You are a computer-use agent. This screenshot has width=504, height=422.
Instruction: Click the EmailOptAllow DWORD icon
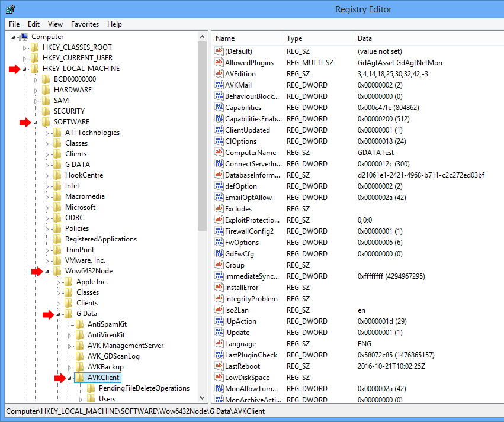(219, 197)
